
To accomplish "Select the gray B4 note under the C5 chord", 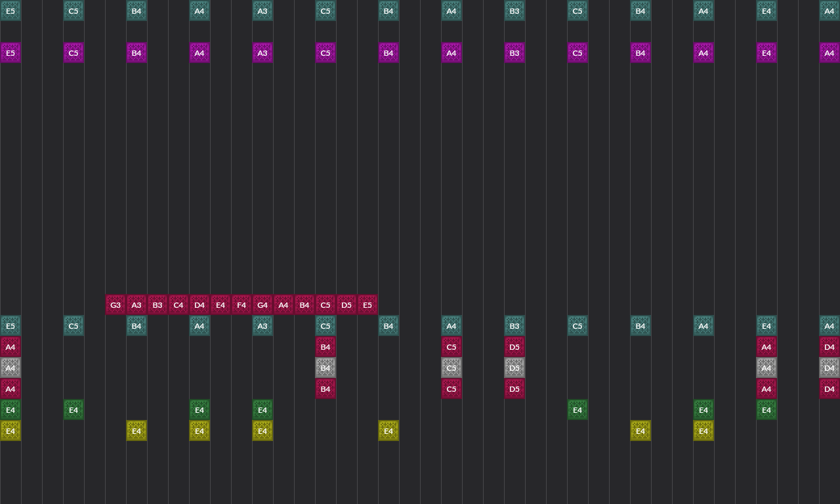I will (325, 368).
